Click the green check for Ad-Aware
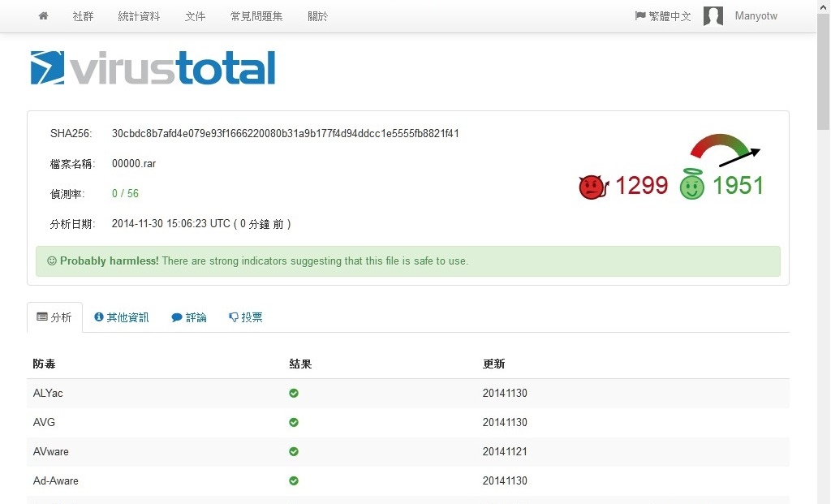Image resolution: width=831 pixels, height=504 pixels. [x=294, y=480]
